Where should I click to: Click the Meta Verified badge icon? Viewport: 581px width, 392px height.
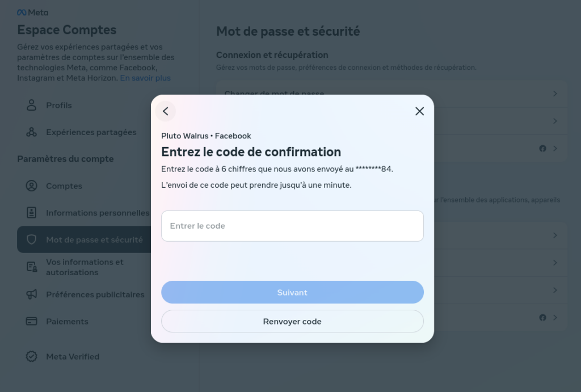point(32,356)
